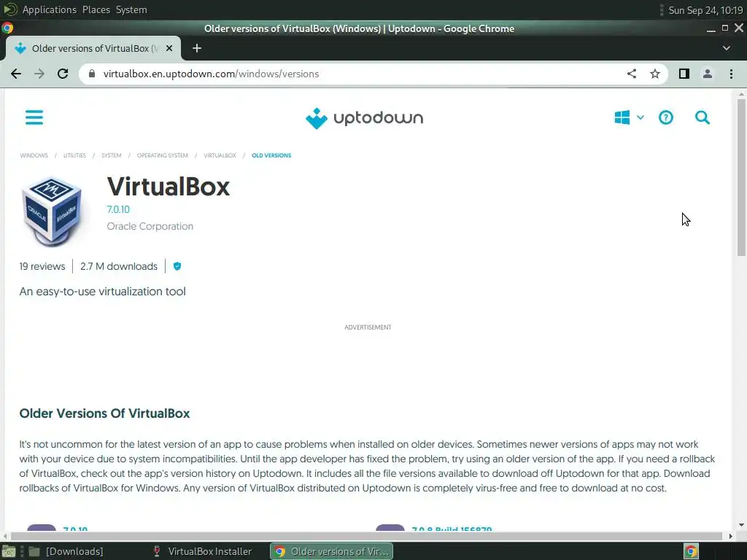The image size is (747, 560).
Task: Open the 19 reviews link
Action: click(x=42, y=266)
